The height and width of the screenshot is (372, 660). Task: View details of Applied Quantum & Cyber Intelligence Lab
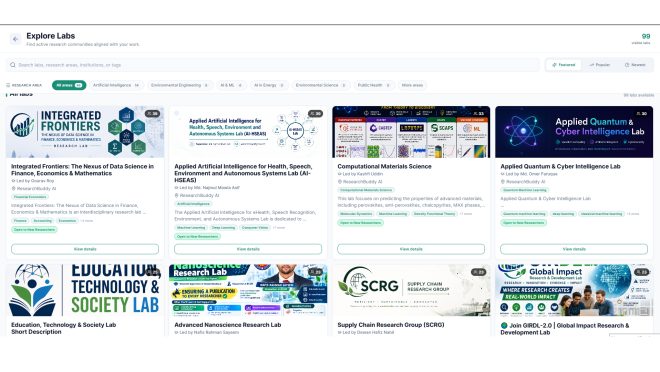coord(574,249)
